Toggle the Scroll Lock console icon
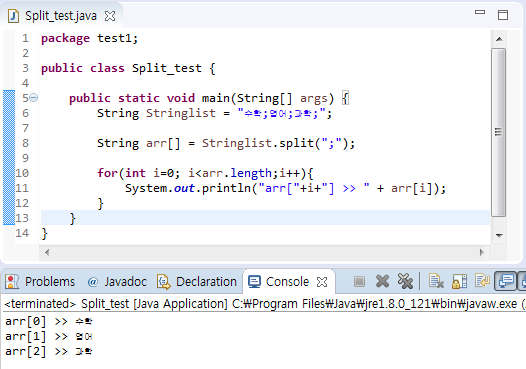The width and height of the screenshot is (526, 369). (x=459, y=281)
